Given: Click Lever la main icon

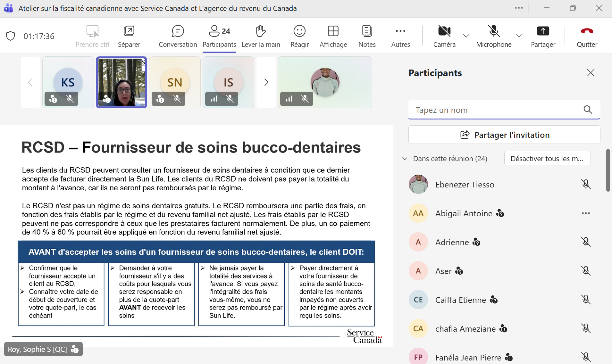Looking at the screenshot, I should coord(261,31).
